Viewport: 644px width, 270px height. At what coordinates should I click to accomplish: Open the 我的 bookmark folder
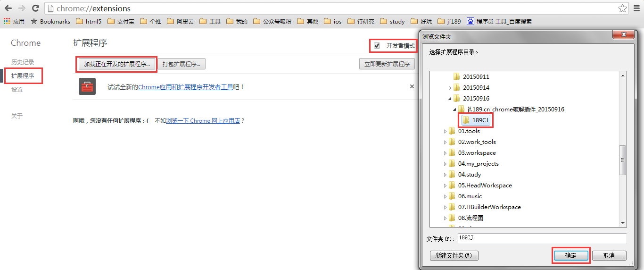(x=237, y=21)
